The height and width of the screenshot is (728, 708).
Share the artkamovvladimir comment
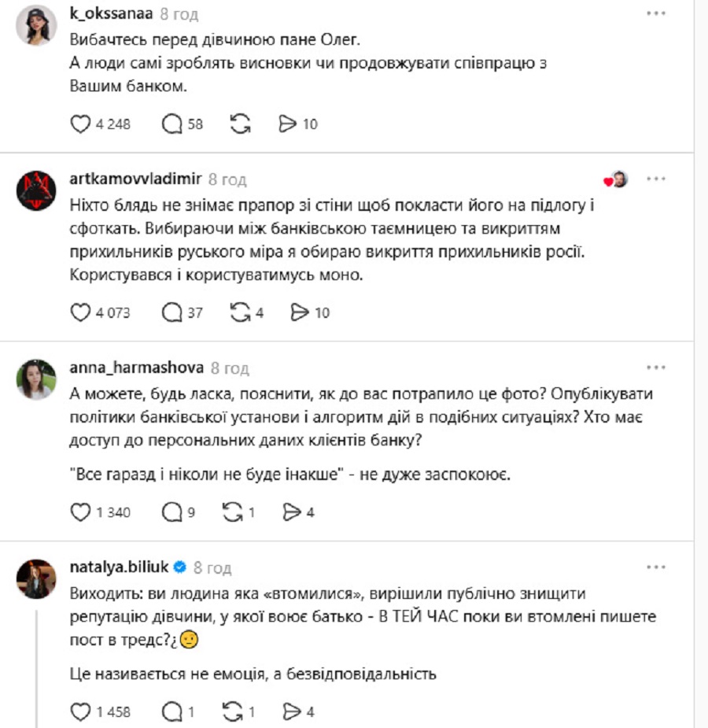tap(299, 312)
